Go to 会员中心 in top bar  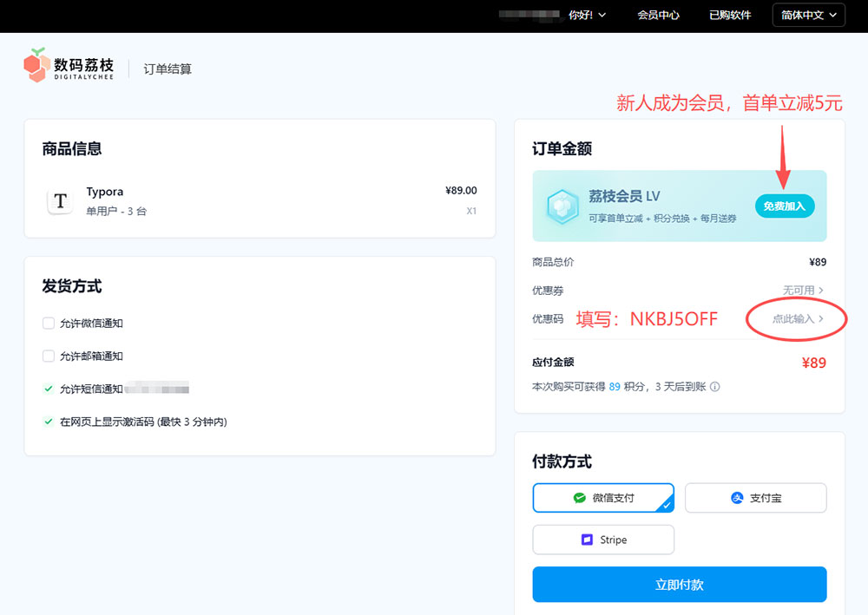658,15
